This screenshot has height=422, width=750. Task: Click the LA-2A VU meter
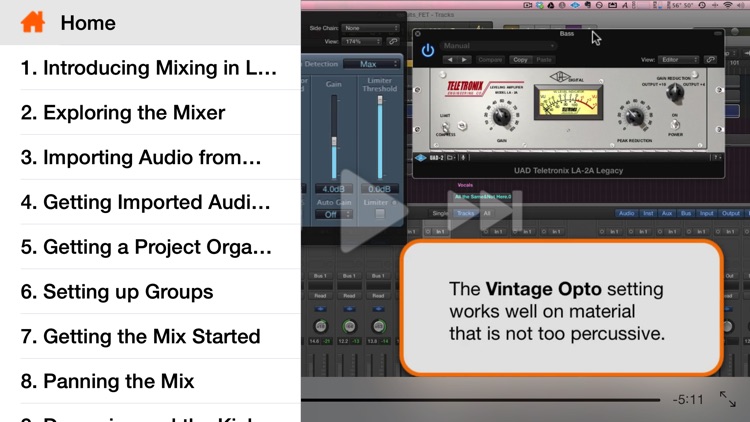point(568,102)
